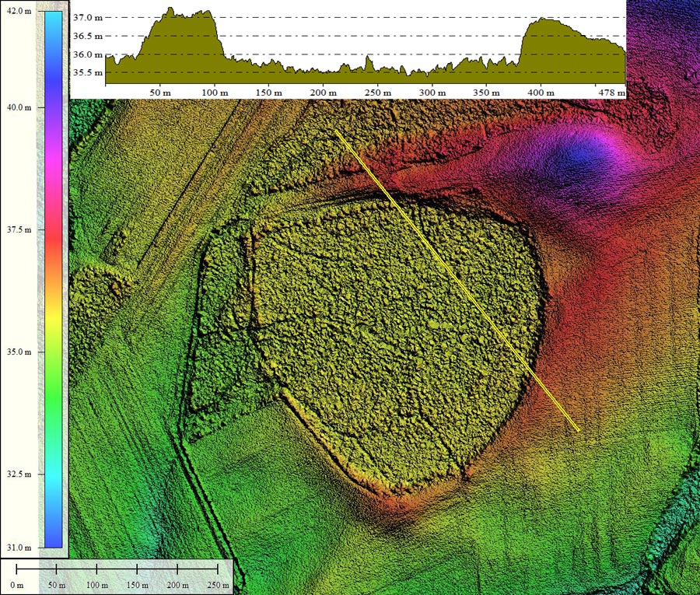Click the blue-purple hilltop on the map
Screen dimensions: 700x595
pyautogui.click(x=580, y=155)
